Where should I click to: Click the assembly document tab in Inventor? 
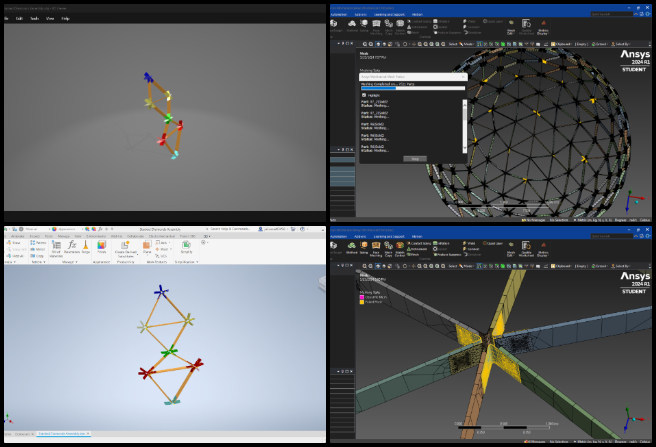[x=62, y=434]
